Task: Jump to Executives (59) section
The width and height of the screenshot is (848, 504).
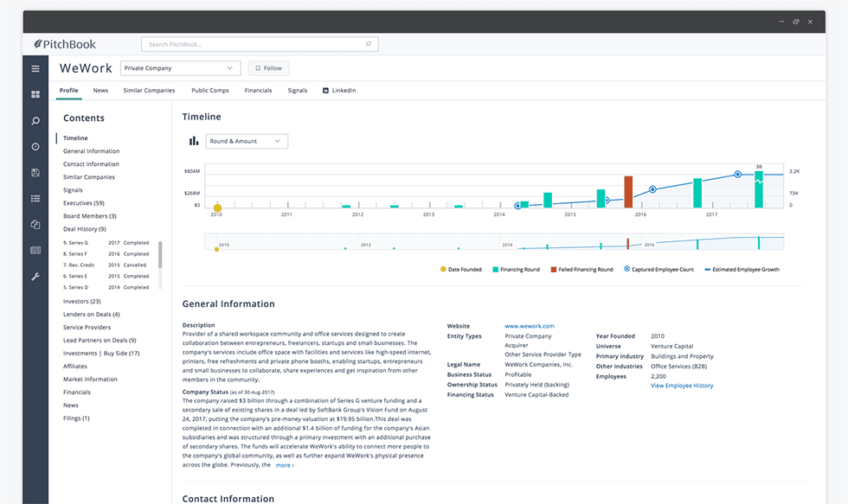Action: click(x=84, y=203)
